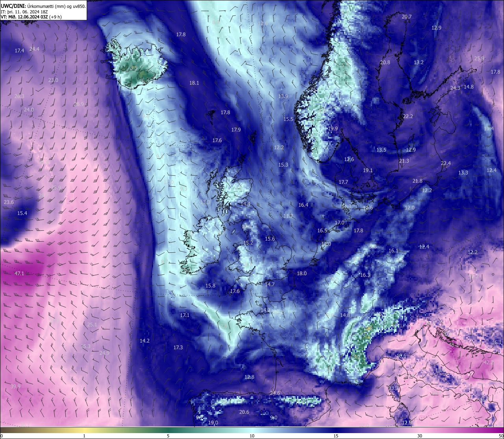Click the 15.5 value off Norway

point(289,119)
